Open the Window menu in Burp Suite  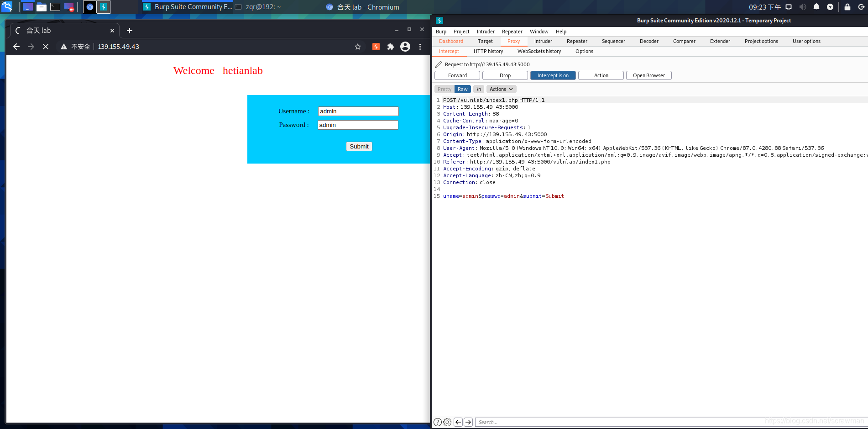[x=539, y=32]
